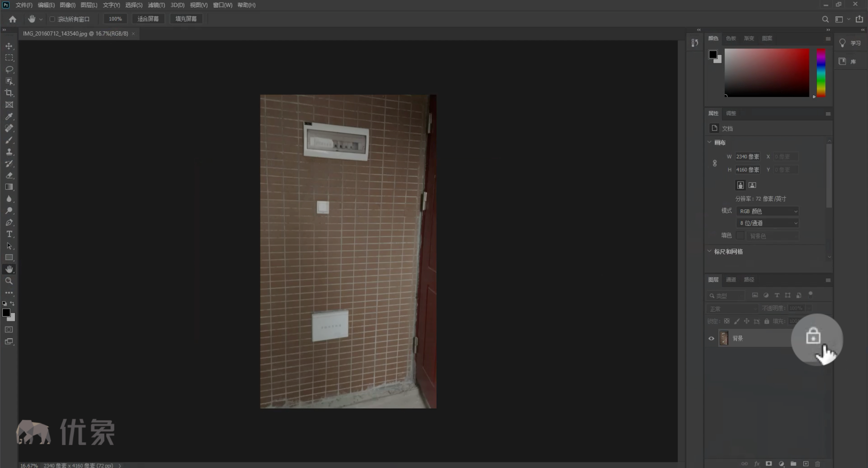Hide the 背景 layer with eye icon
868x468 pixels.
711,338
